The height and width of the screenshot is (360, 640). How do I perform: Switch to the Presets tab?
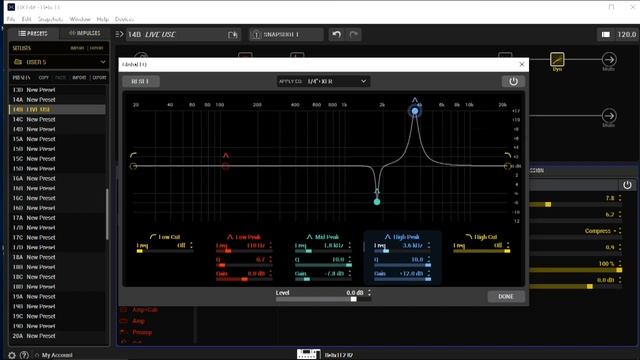[33, 33]
